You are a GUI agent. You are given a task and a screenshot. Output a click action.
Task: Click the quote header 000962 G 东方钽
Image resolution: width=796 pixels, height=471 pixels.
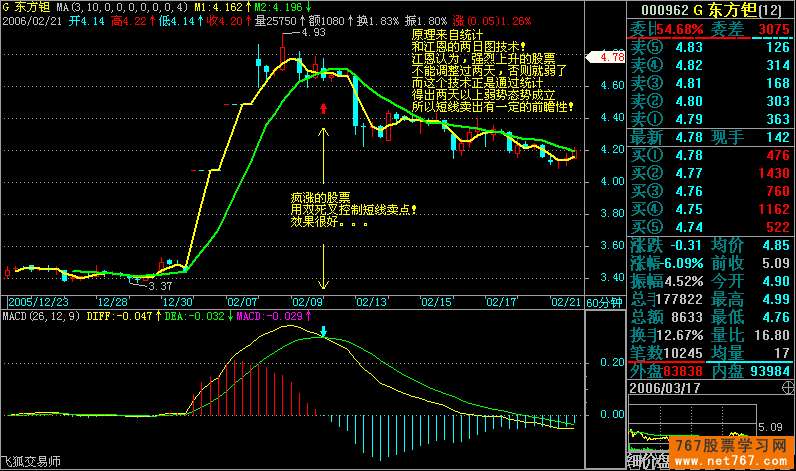[x=711, y=10]
